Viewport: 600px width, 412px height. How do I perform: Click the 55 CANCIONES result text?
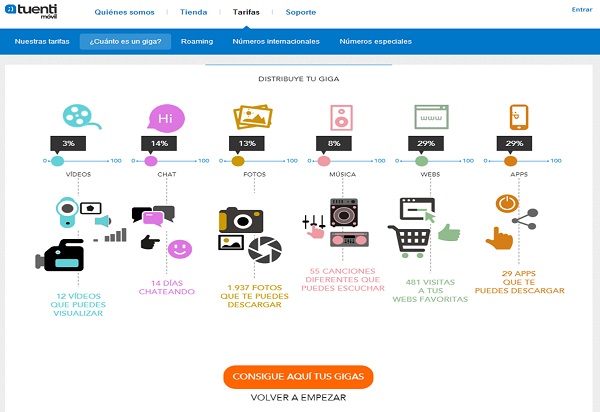pyautogui.click(x=343, y=280)
